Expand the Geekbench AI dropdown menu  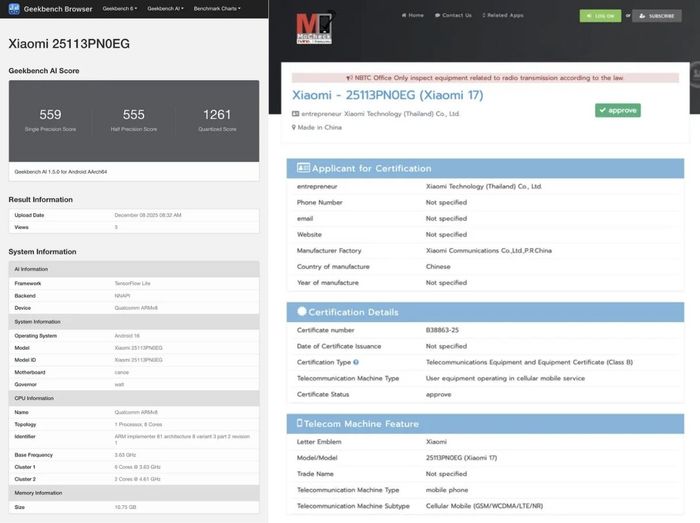point(165,8)
